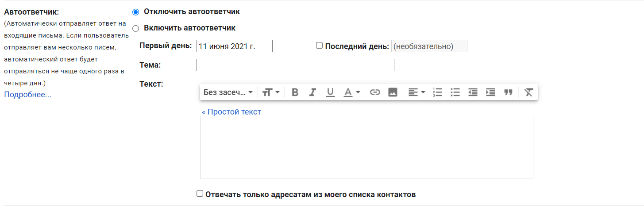Viewport: 644px width, 206px height.
Task: Select "Отключить автоответчик" radio button
Action: 135,12
